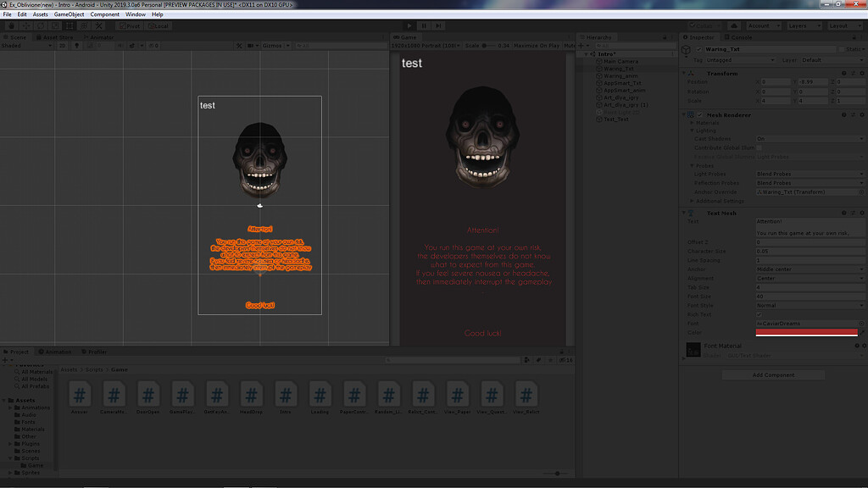This screenshot has width=868, height=488.
Task: Click the Pivot toggle button
Action: coord(128,26)
